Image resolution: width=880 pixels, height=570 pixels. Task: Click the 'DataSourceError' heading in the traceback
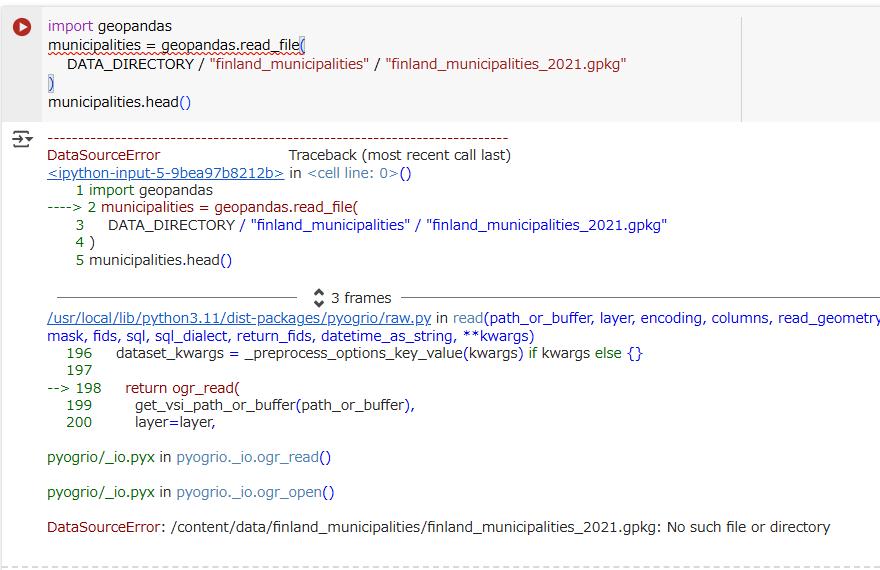[104, 155]
